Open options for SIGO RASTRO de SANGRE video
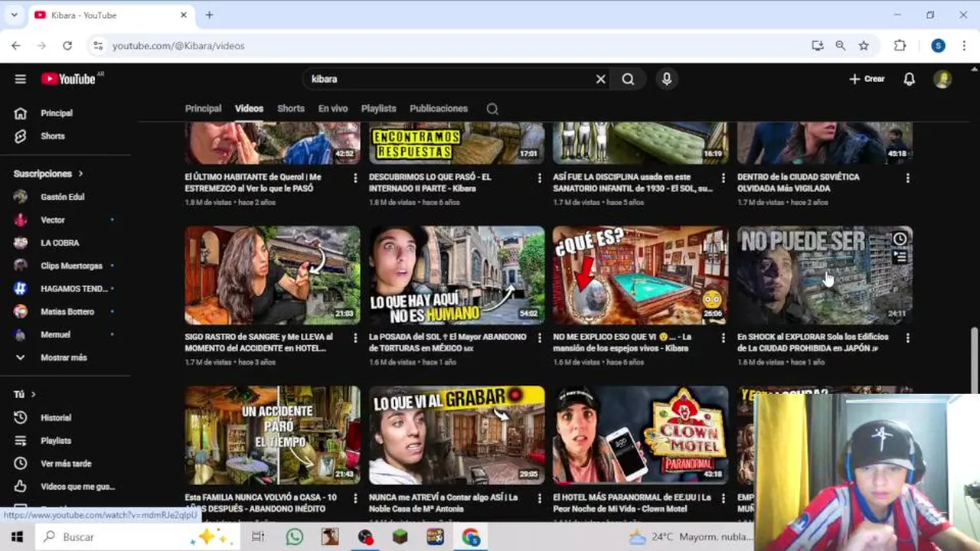980x551 pixels. pos(354,337)
